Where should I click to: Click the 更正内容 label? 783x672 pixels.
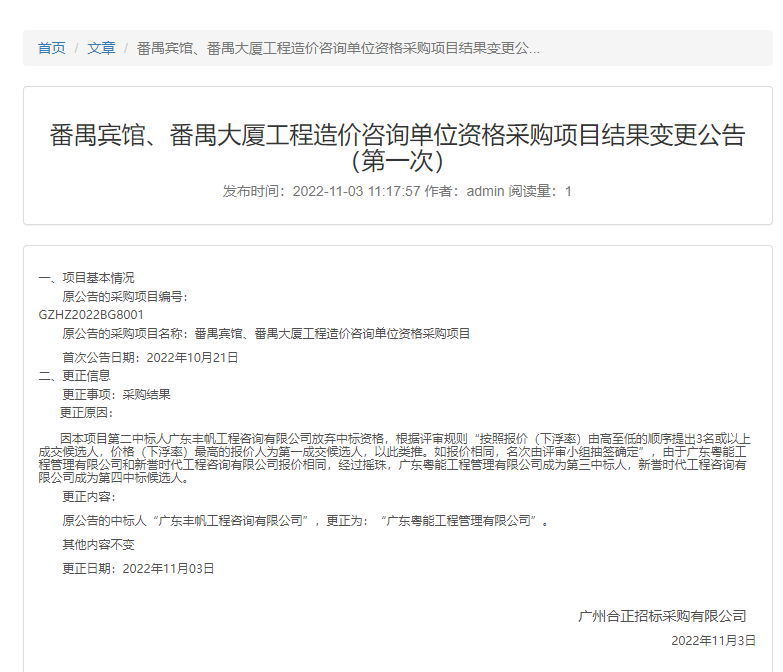tap(88, 496)
